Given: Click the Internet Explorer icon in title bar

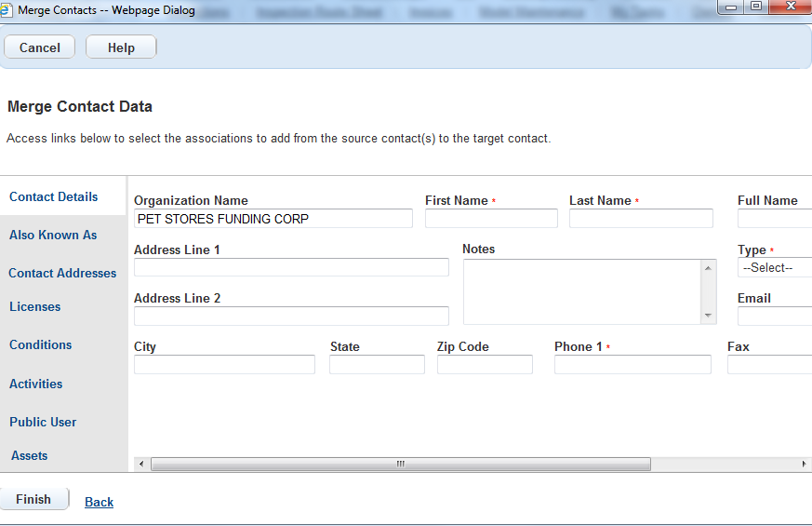Looking at the screenshot, I should point(8,10).
